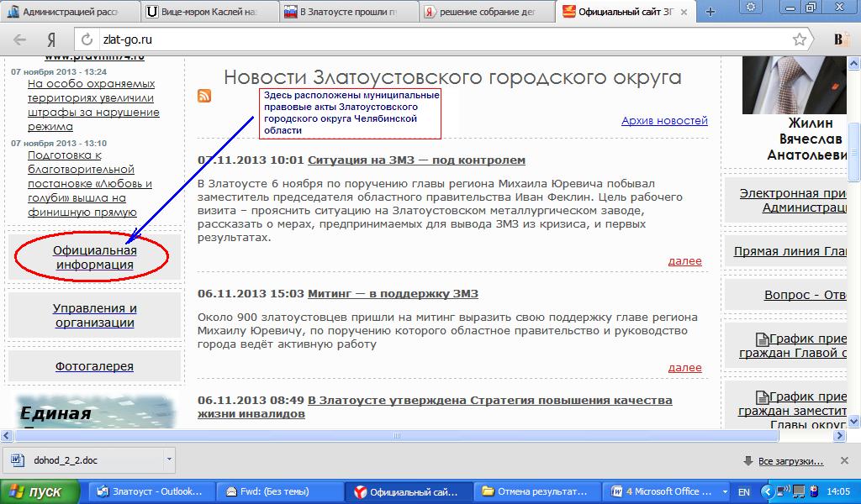Open Вопрос - Ответ link
861x504 pixels.
coord(805,295)
